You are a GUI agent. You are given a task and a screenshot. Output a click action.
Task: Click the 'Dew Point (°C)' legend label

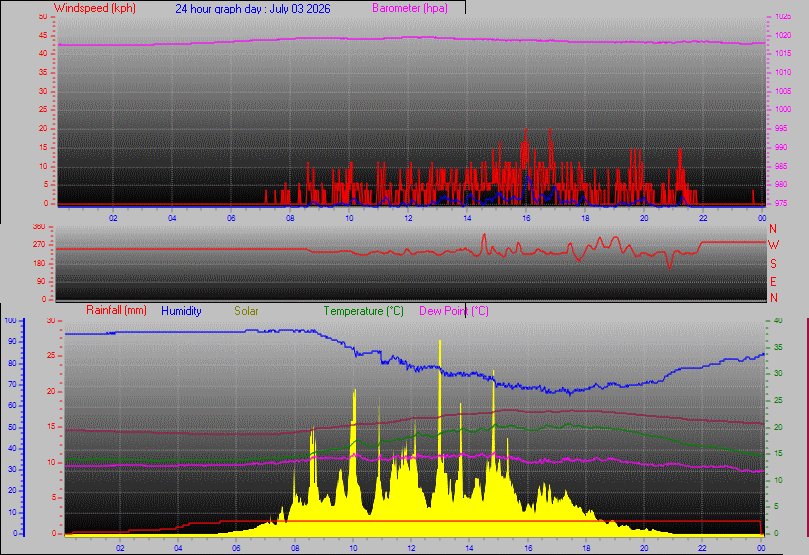point(454,311)
